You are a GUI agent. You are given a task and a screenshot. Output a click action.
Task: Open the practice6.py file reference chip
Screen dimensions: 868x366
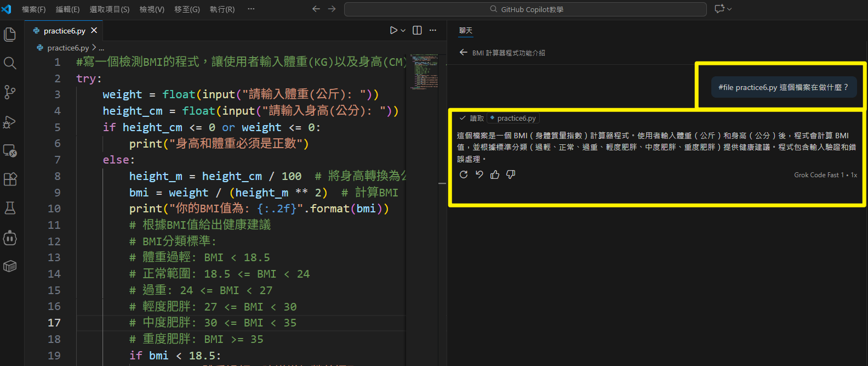513,118
